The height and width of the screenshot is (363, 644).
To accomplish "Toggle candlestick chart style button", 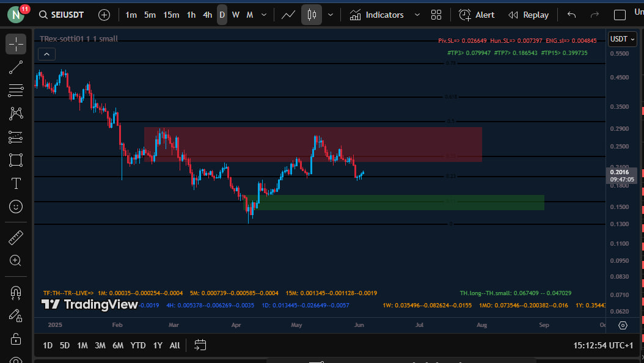I will tap(312, 15).
